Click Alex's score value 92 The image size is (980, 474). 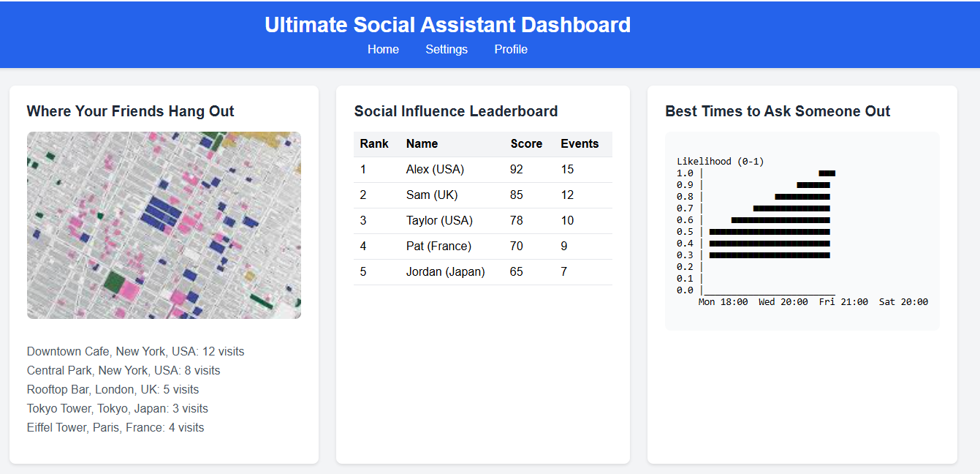[x=517, y=169]
